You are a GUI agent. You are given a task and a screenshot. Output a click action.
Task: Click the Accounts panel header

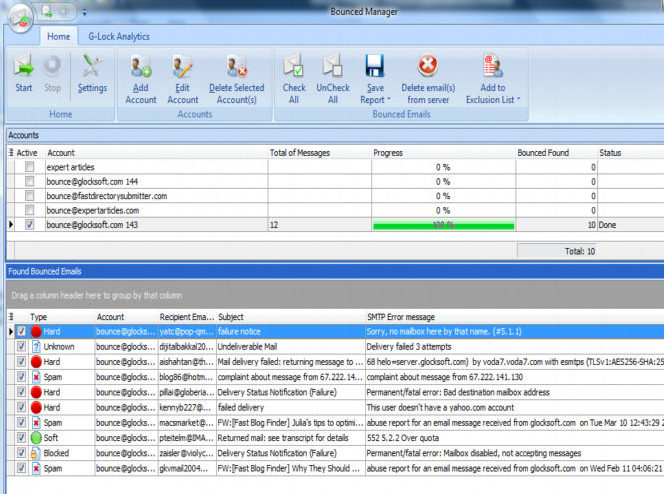tap(335, 135)
